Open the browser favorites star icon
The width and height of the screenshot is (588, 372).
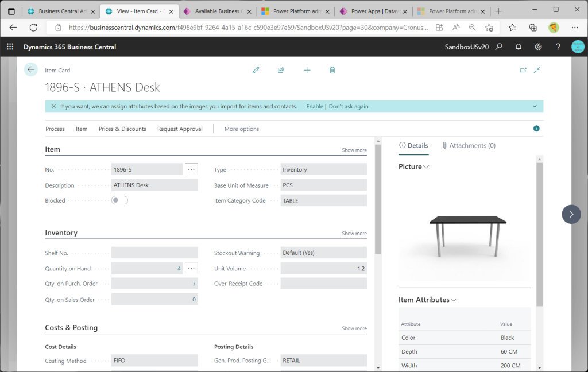pos(512,28)
